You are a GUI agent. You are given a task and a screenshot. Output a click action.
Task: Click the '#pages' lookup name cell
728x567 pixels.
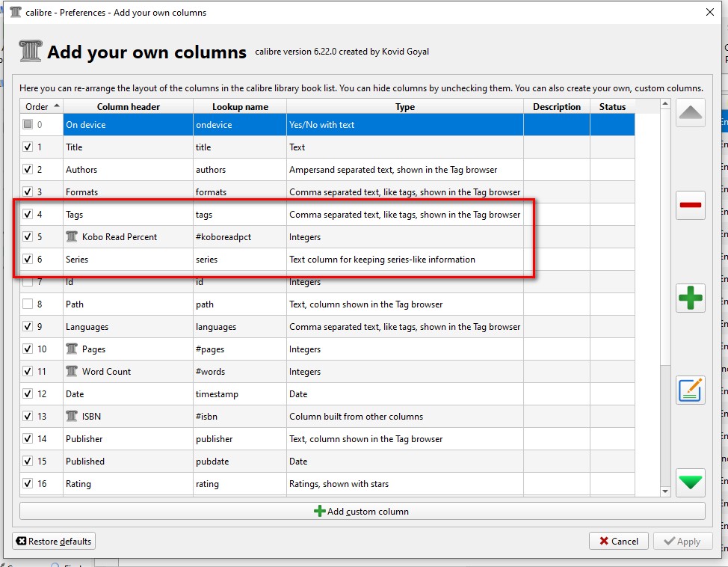pyautogui.click(x=240, y=349)
